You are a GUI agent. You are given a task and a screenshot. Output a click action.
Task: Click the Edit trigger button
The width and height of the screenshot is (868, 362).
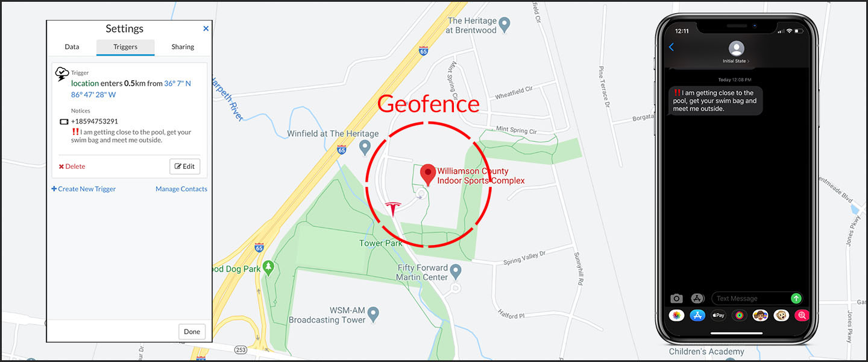pyautogui.click(x=185, y=167)
